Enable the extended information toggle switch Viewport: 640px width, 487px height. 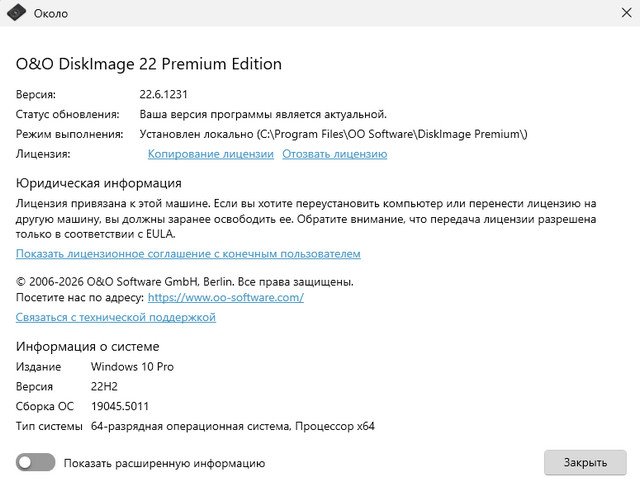[x=36, y=462]
